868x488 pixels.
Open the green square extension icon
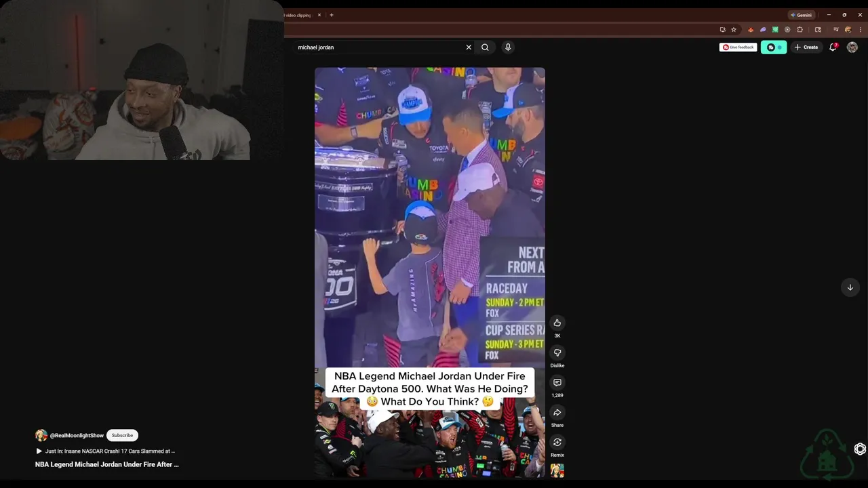click(775, 30)
